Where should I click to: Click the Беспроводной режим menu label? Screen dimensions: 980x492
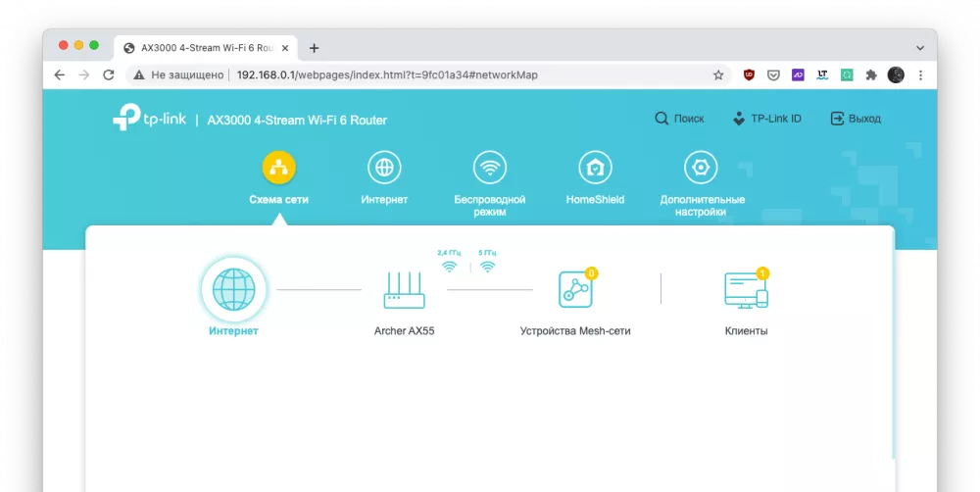point(489,206)
